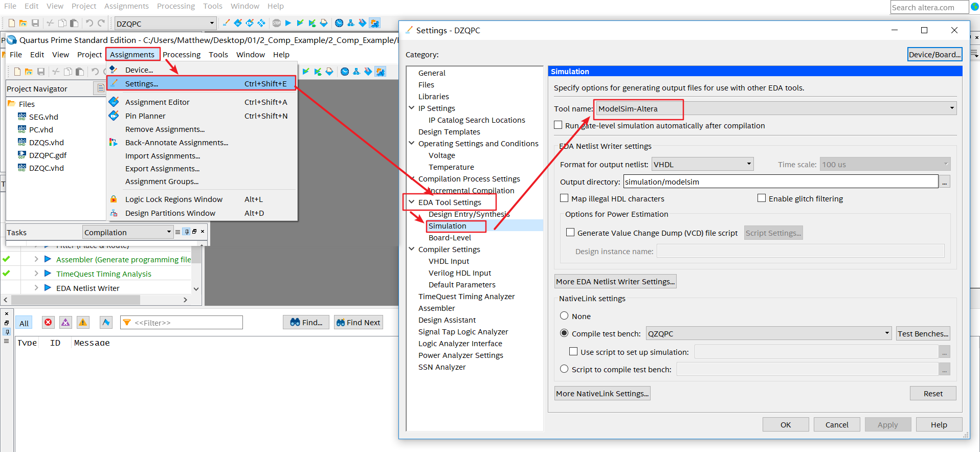Close the Tasks panel with its X icon

(x=203, y=232)
